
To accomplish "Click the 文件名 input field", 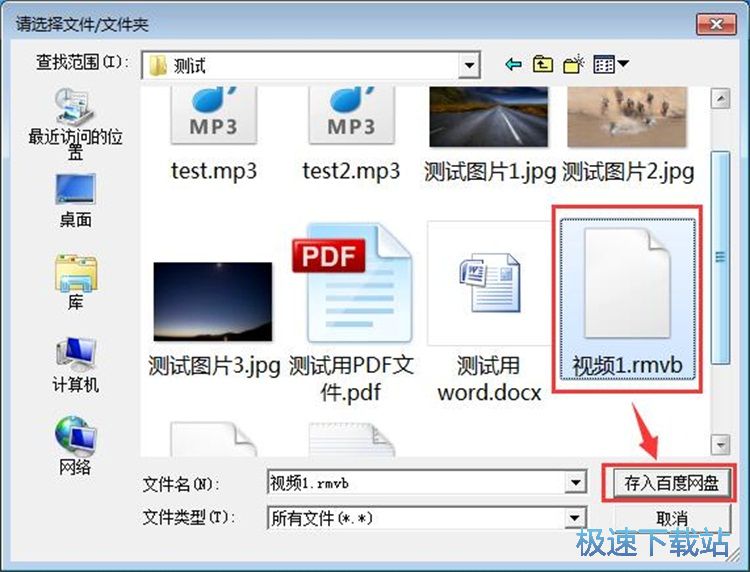I will click(416, 483).
